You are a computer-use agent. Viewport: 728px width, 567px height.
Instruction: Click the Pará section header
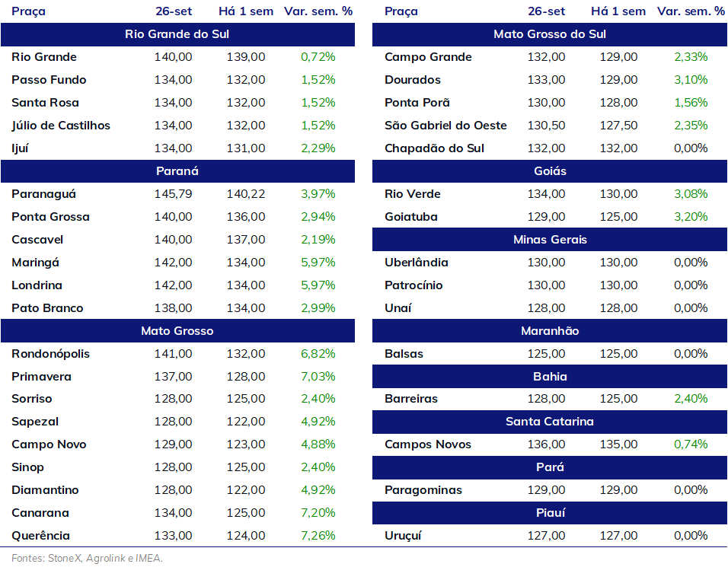(550, 467)
